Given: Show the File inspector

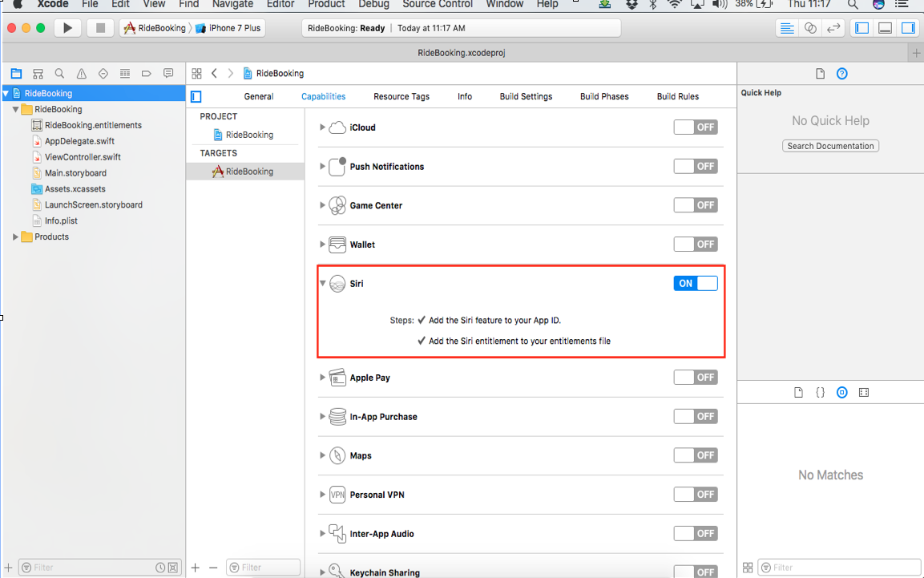Looking at the screenshot, I should pos(821,74).
